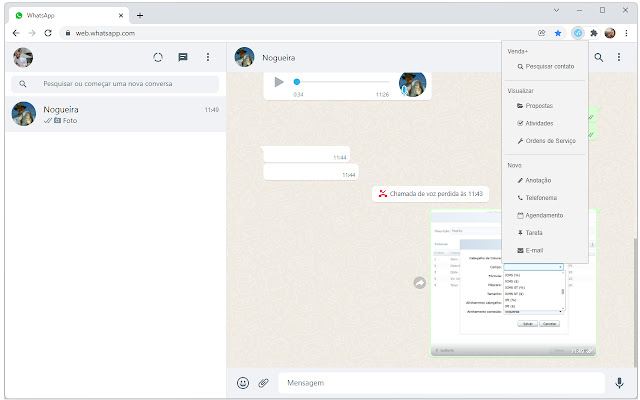This screenshot has height=400, width=640.
Task: Open conversation options three-dot menu
Action: [619, 57]
